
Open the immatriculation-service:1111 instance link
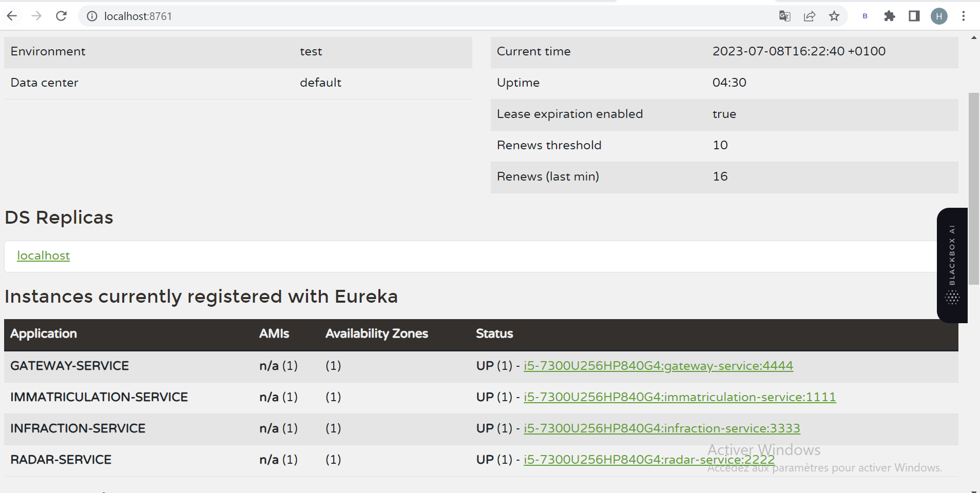click(680, 397)
